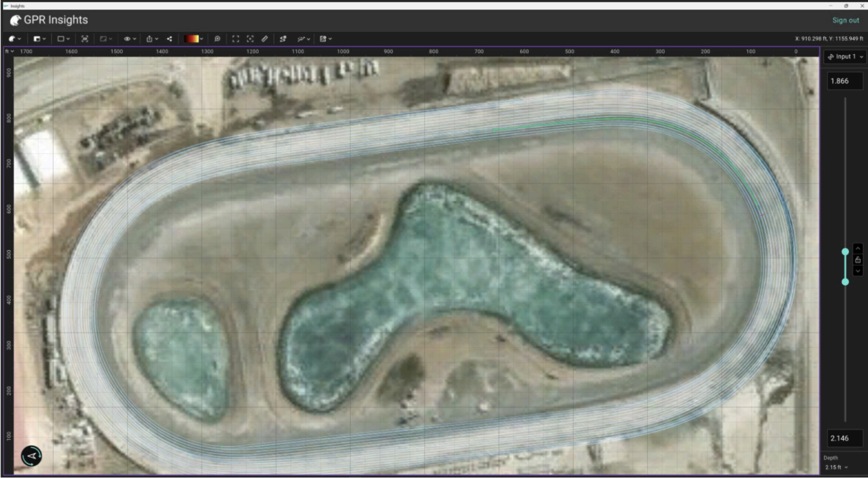Select the ruler measure tool
This screenshot has width=868, height=478.
tap(265, 39)
